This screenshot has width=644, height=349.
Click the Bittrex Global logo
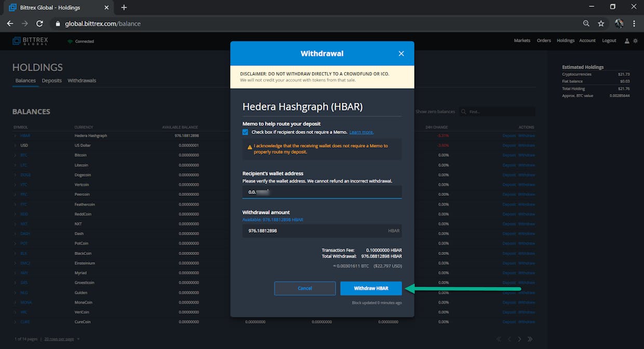click(x=30, y=41)
